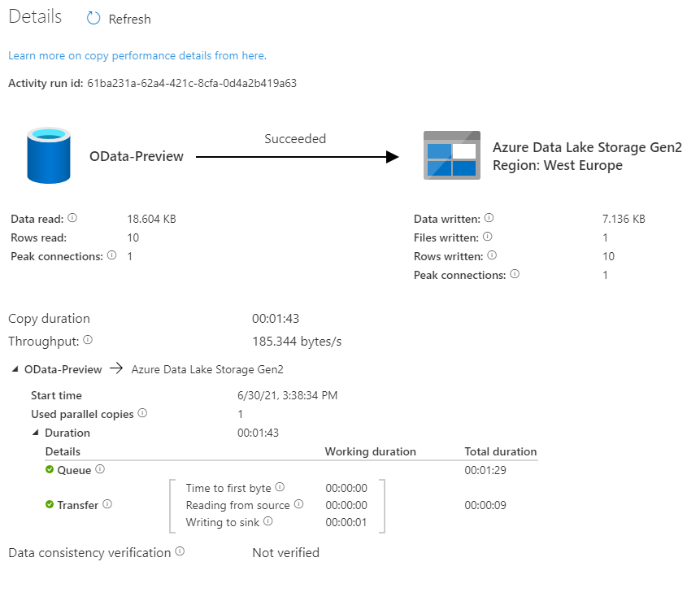Click info icon next to Data read
700x614 pixels.
pyautogui.click(x=72, y=218)
